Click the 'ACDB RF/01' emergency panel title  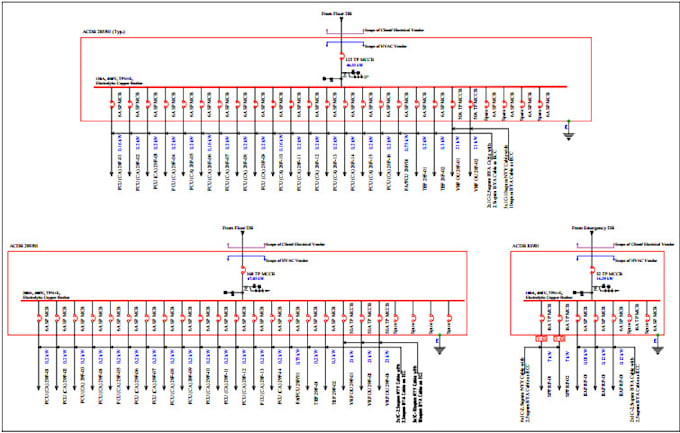tap(526, 246)
